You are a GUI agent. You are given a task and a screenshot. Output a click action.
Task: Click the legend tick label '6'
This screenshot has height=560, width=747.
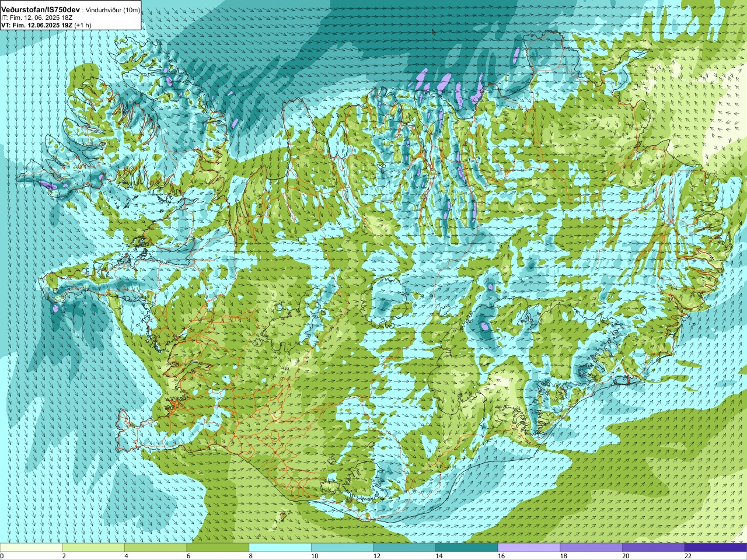pos(189,556)
